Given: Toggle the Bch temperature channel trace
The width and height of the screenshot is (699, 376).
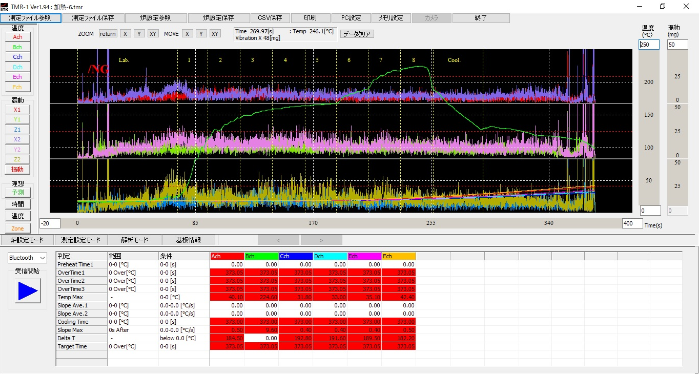Looking at the screenshot, I should click(17, 47).
